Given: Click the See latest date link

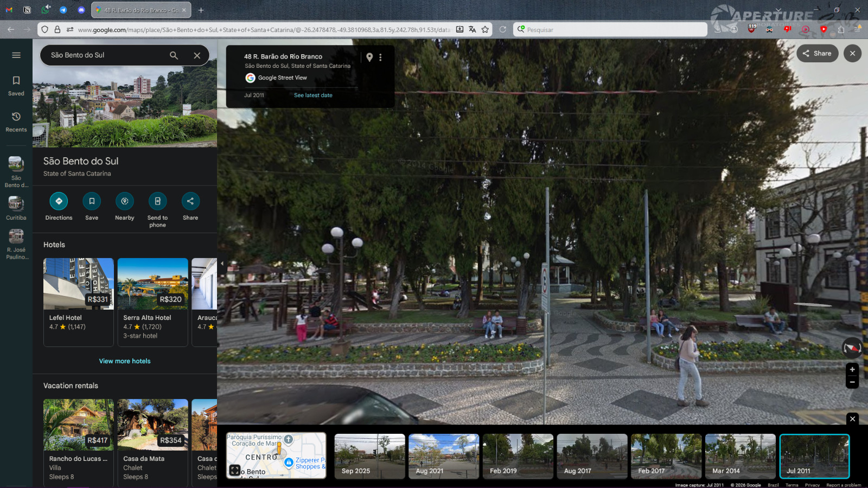Looking at the screenshot, I should (x=313, y=95).
